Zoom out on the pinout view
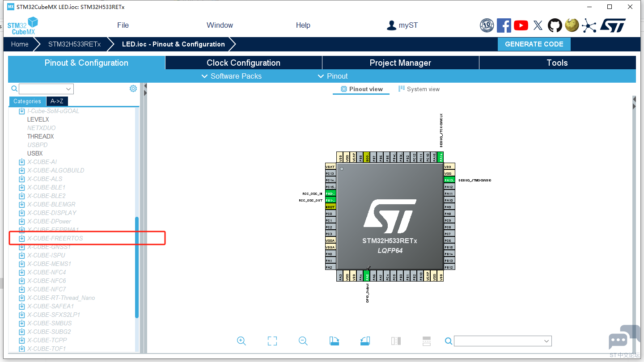The width and height of the screenshot is (644, 362). pos(303,341)
